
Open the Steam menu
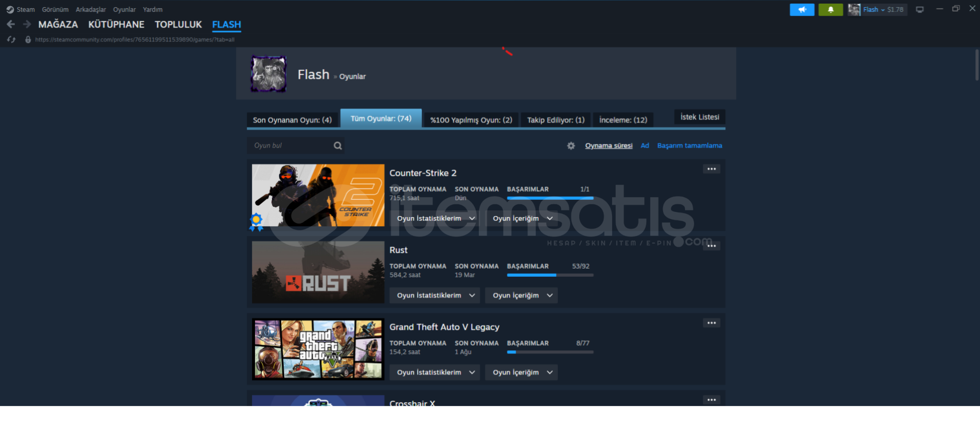pos(26,10)
